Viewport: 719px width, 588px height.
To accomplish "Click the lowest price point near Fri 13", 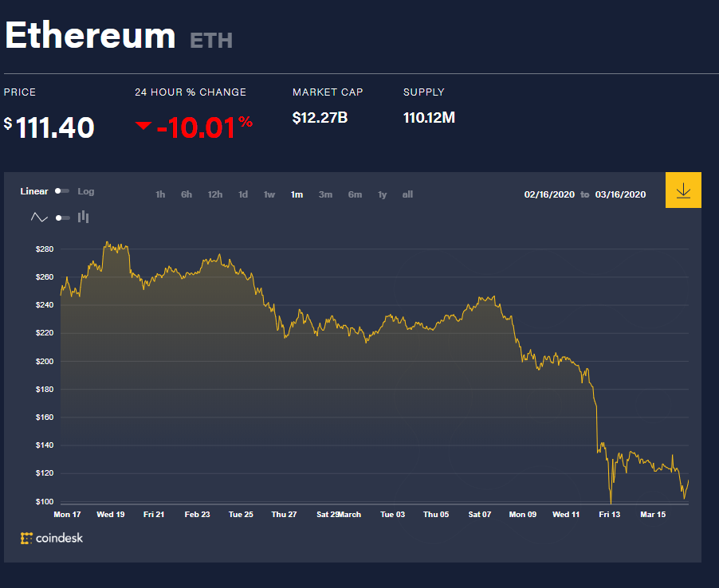I will [611, 504].
